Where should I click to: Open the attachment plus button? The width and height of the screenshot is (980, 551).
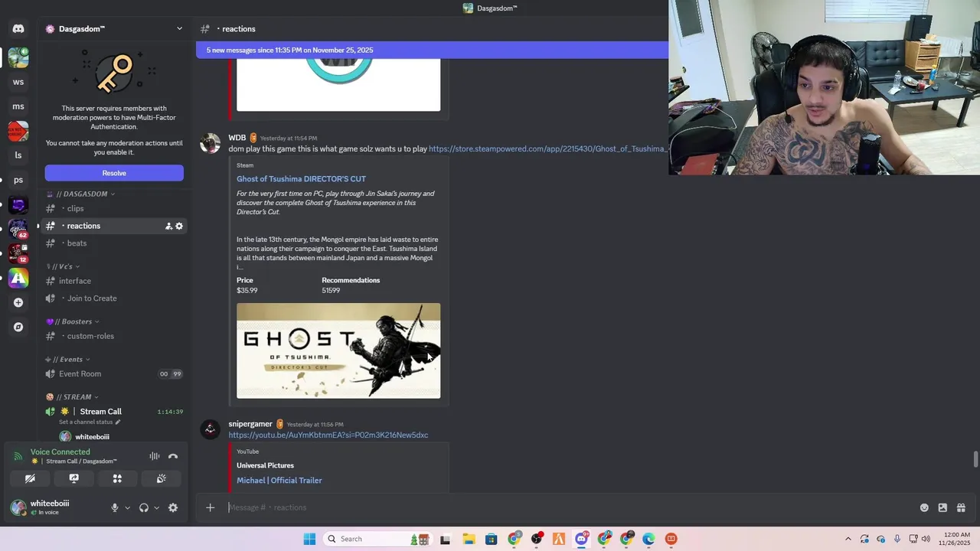click(210, 507)
